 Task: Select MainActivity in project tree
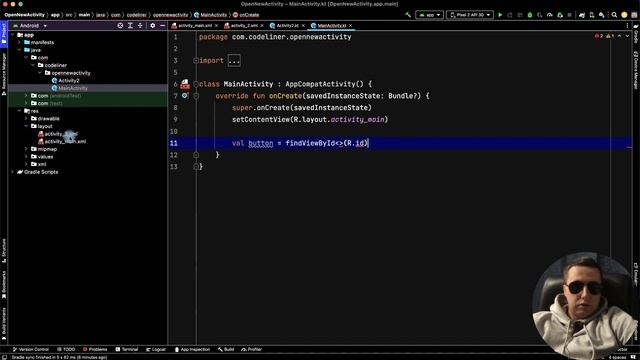tap(69, 88)
